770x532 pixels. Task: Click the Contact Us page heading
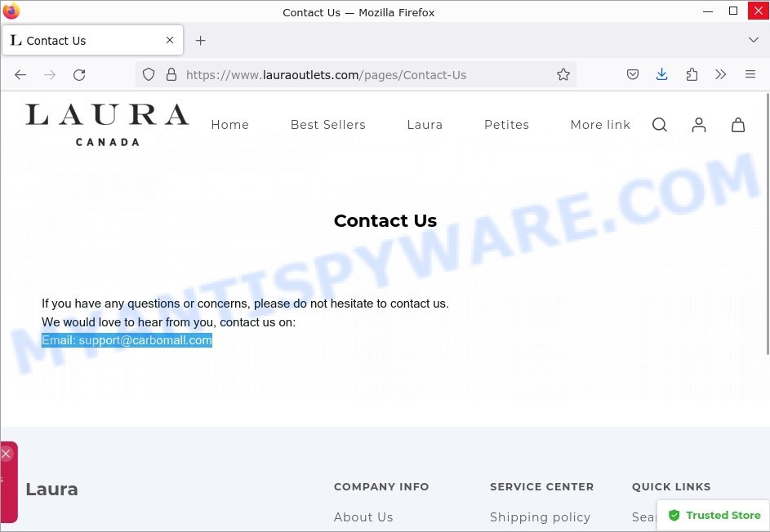pyautogui.click(x=385, y=220)
